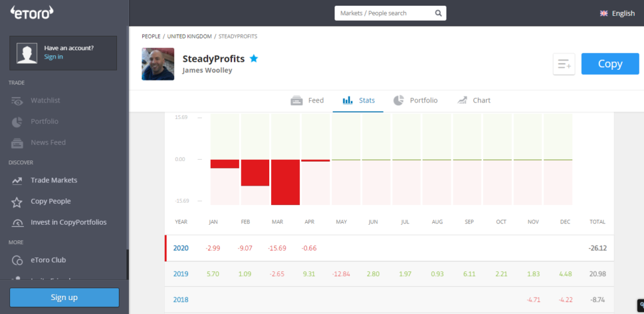The width and height of the screenshot is (644, 314).
Task: Click the Sign in link
Action: pos(53,57)
